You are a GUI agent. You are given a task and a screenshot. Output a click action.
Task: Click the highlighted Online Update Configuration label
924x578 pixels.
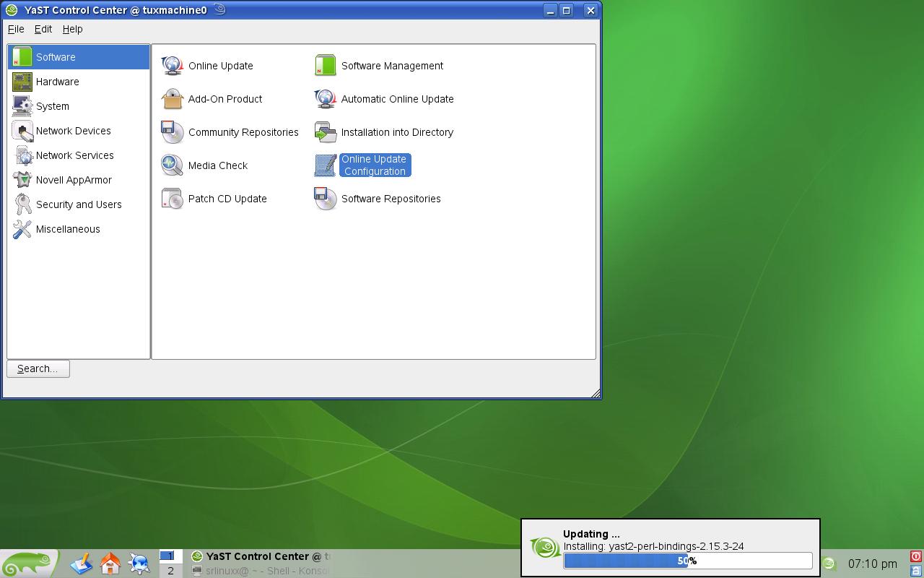(375, 165)
